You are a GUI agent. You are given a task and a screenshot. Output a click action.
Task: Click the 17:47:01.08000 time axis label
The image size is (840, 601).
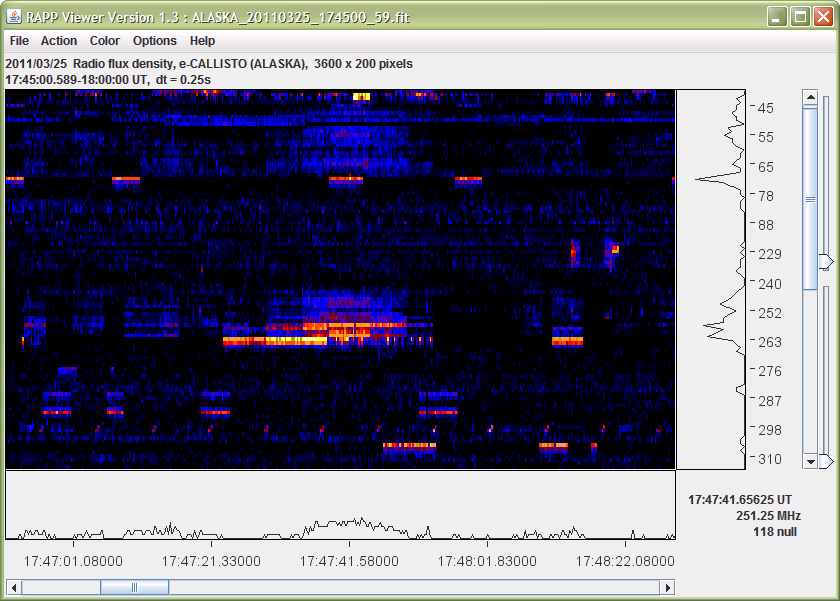click(73, 561)
